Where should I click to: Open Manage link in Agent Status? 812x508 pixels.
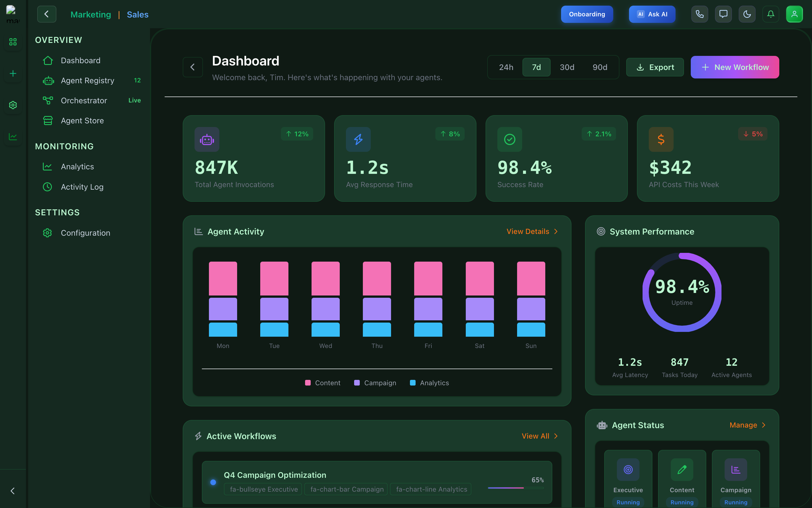tap(748, 425)
